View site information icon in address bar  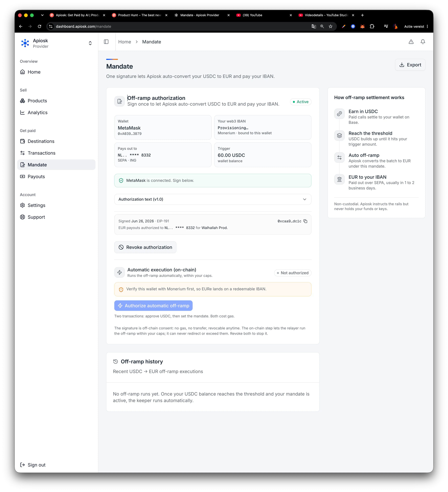click(x=51, y=26)
